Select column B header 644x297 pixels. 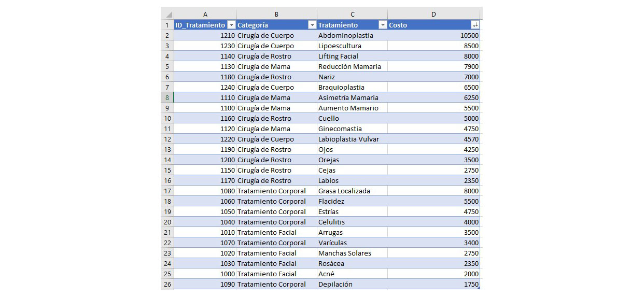pos(276,15)
